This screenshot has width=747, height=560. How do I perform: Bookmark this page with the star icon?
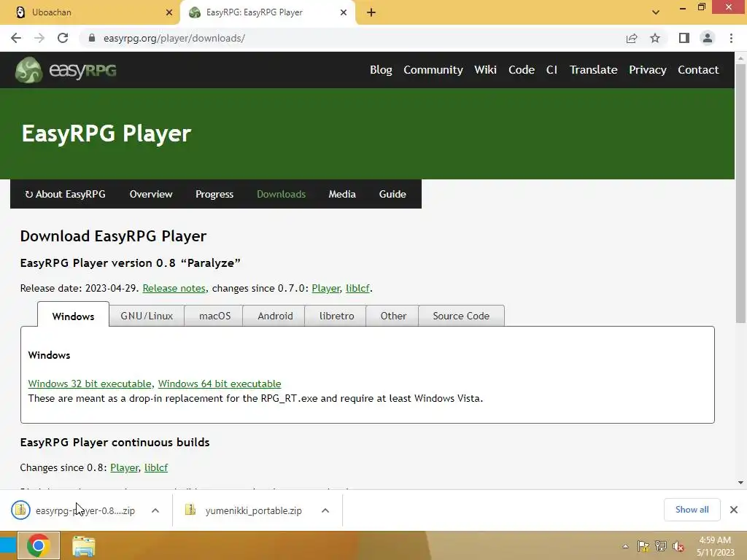[655, 38]
